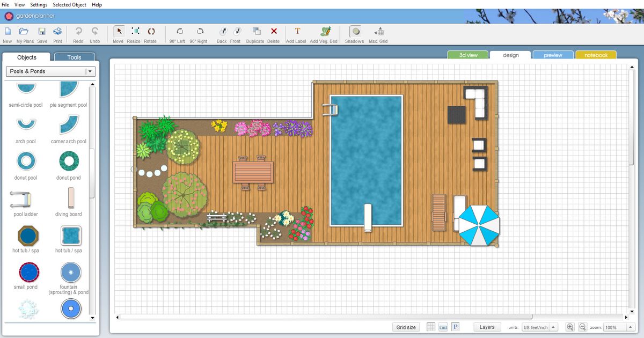Rotate selection 90° Left
644x338 pixels.
[178, 32]
